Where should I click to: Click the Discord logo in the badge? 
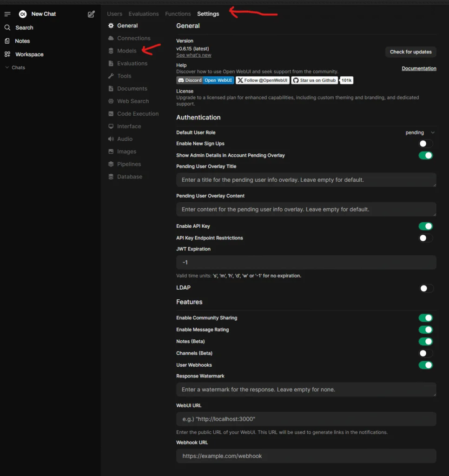pos(181,80)
